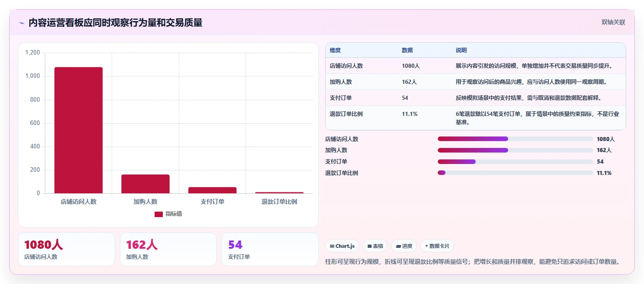Screen dimensions: 644x284
Task: Click the lightning icon beside the dashboard title
Action: tap(21, 23)
